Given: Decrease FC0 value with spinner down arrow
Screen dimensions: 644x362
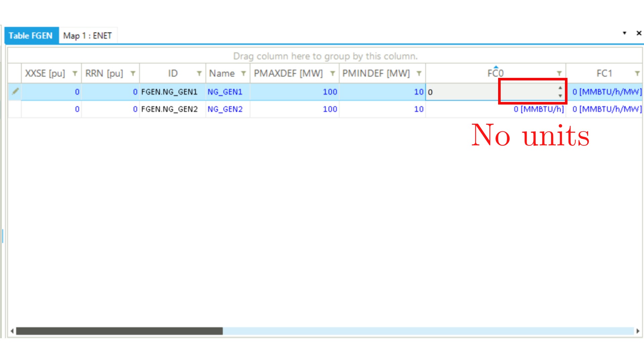Looking at the screenshot, I should [x=560, y=96].
